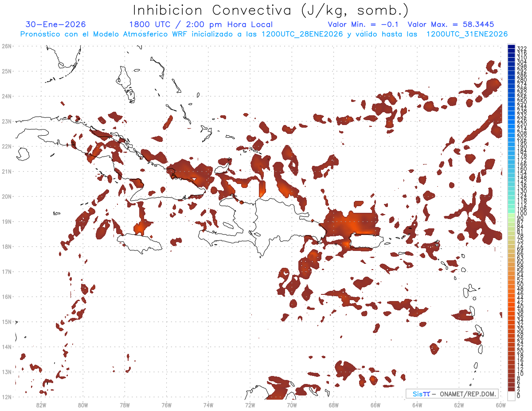Click the 25N latitude label
Image resolution: width=532 pixels, height=411 pixels.
(x=7, y=71)
